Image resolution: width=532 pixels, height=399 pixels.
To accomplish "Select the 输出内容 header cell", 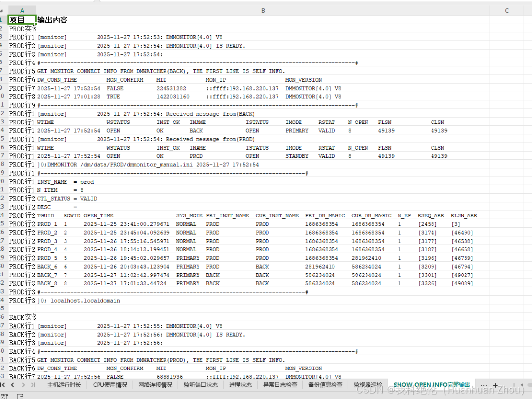I will click(x=263, y=20).
